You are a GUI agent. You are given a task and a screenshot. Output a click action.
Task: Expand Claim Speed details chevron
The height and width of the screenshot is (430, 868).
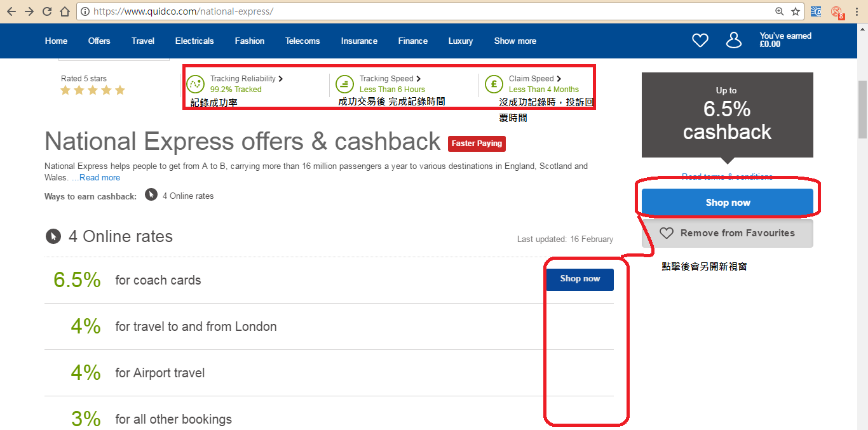click(559, 79)
